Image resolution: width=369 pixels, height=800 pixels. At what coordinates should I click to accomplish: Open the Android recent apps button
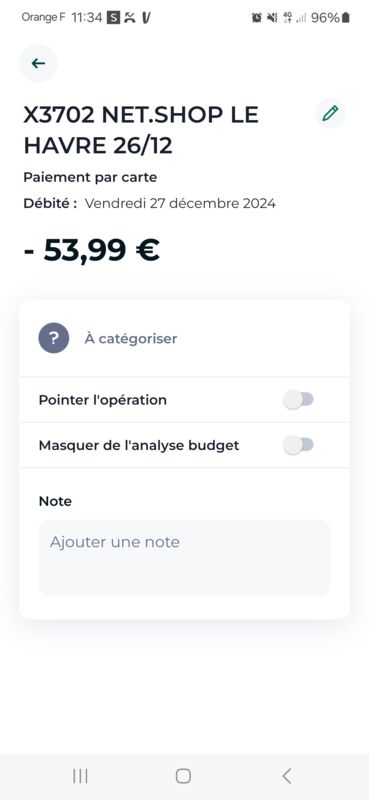(80, 776)
